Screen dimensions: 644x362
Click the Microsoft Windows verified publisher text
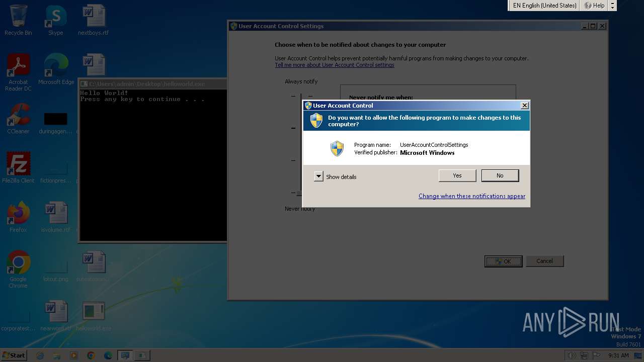coord(427,153)
